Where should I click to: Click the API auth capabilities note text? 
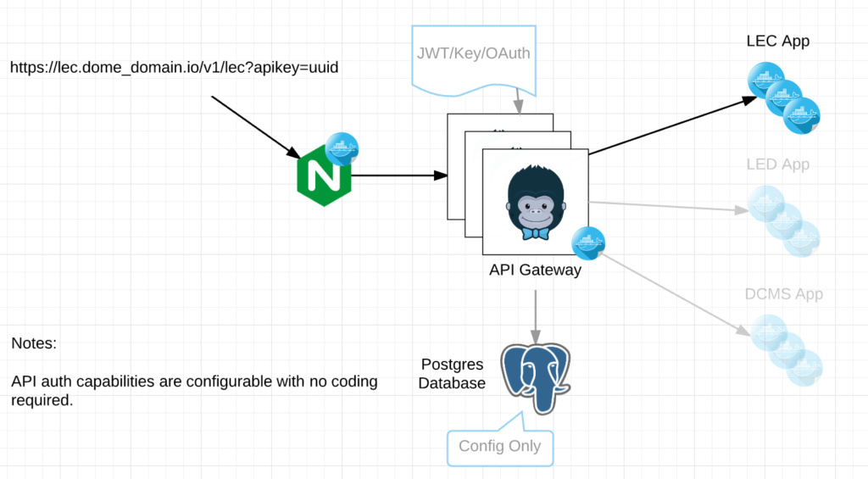pyautogui.click(x=194, y=390)
